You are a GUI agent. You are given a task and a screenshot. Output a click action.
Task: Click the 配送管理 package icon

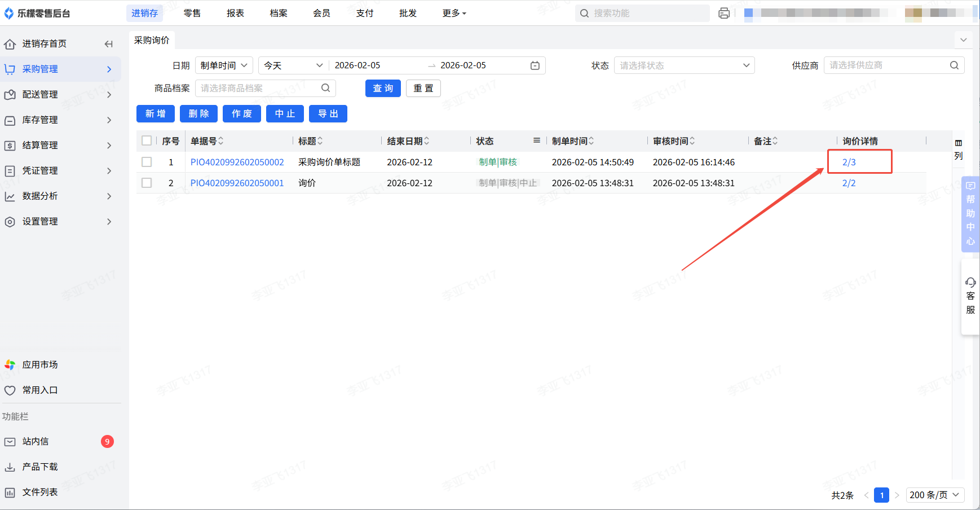point(10,95)
